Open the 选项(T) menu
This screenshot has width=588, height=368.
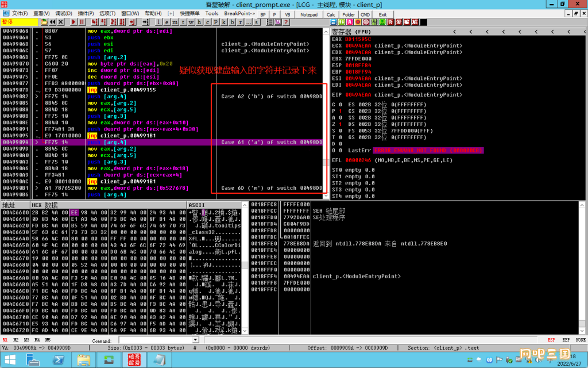tap(107, 14)
